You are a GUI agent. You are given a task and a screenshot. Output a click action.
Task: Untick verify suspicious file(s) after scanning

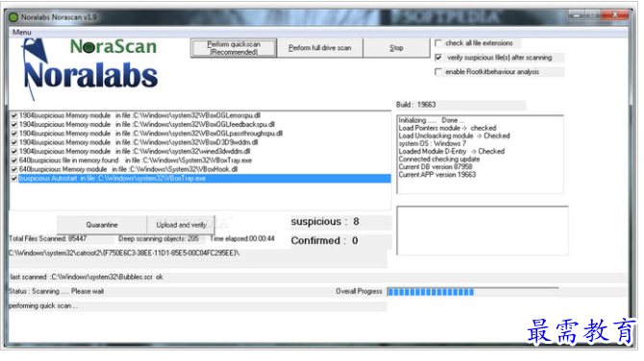click(x=438, y=58)
